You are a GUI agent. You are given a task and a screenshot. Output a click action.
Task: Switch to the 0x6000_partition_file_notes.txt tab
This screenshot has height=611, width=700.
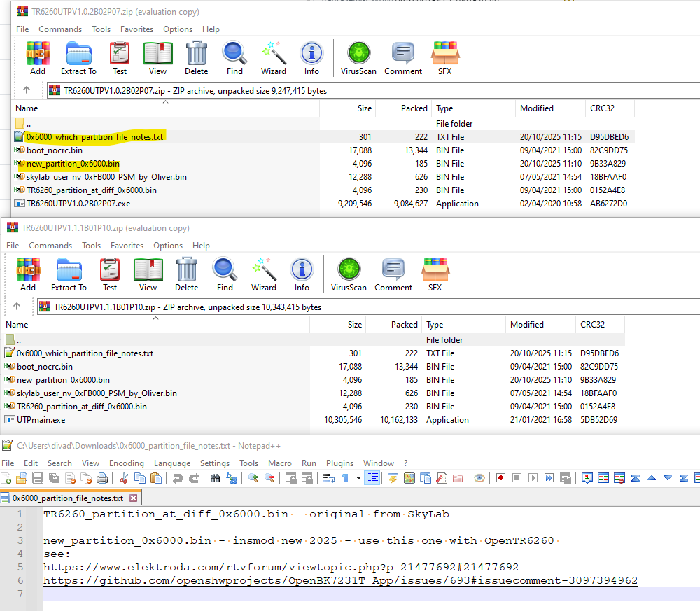[x=69, y=498]
